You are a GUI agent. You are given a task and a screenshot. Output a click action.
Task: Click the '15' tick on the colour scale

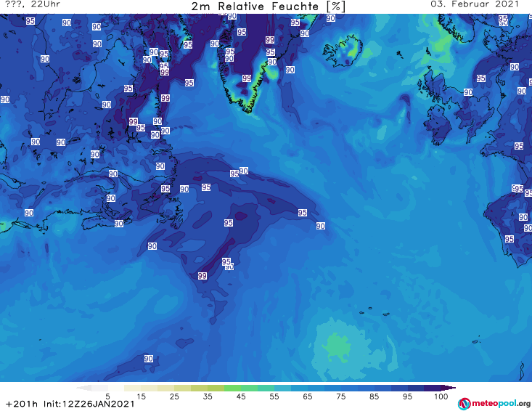[x=141, y=396]
